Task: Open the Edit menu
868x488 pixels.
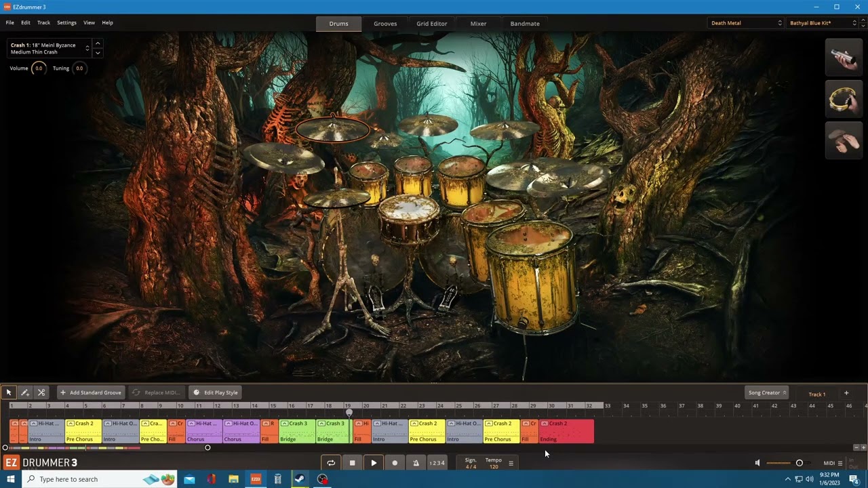Action: tap(26, 23)
